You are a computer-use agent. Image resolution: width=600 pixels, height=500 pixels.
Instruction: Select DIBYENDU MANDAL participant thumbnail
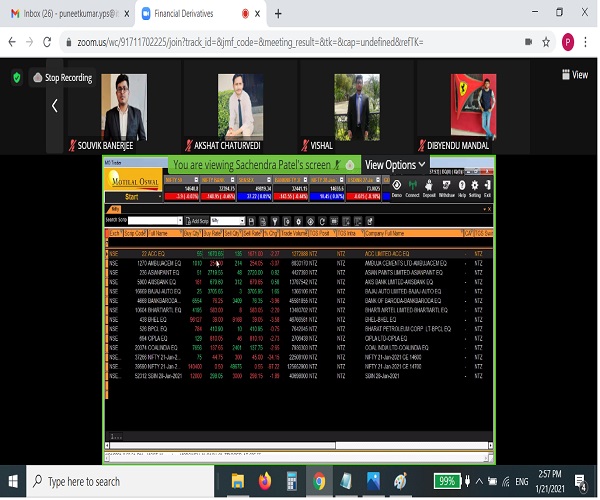(x=473, y=107)
